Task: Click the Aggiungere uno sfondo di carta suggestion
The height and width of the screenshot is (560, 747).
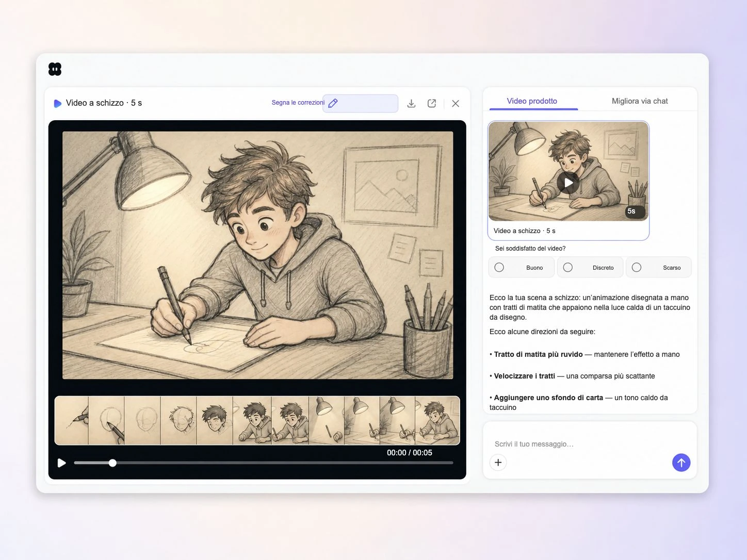Action: [578, 402]
